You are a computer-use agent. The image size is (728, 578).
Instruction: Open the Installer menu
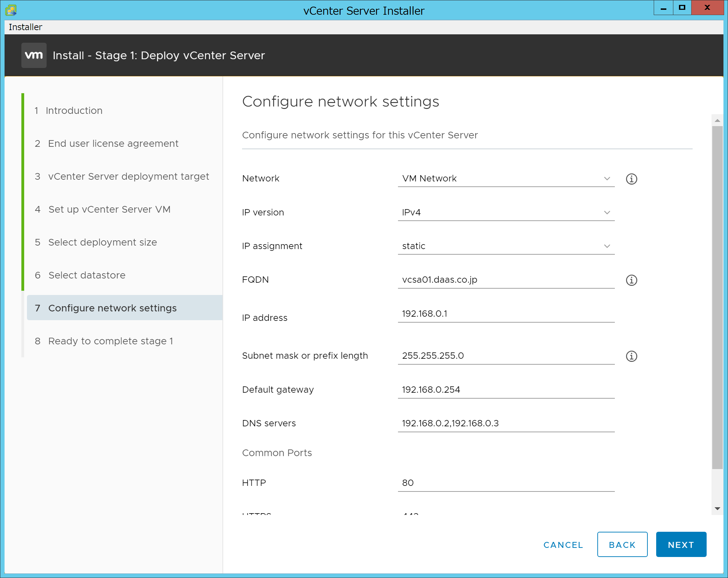[25, 27]
